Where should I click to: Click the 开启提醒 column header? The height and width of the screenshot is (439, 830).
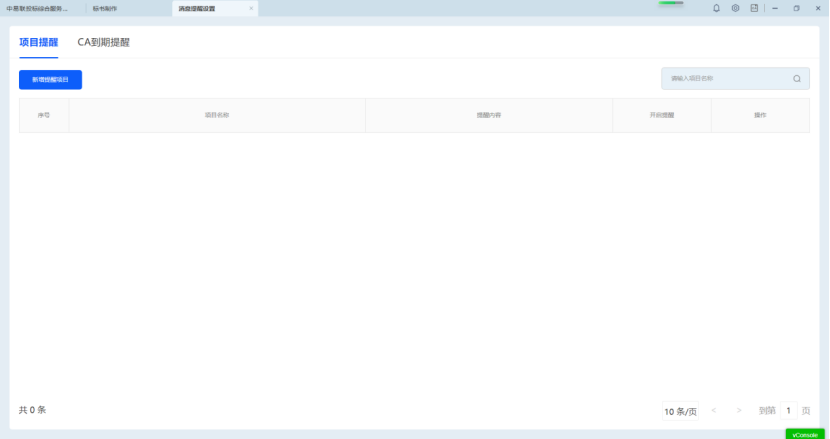pos(662,116)
